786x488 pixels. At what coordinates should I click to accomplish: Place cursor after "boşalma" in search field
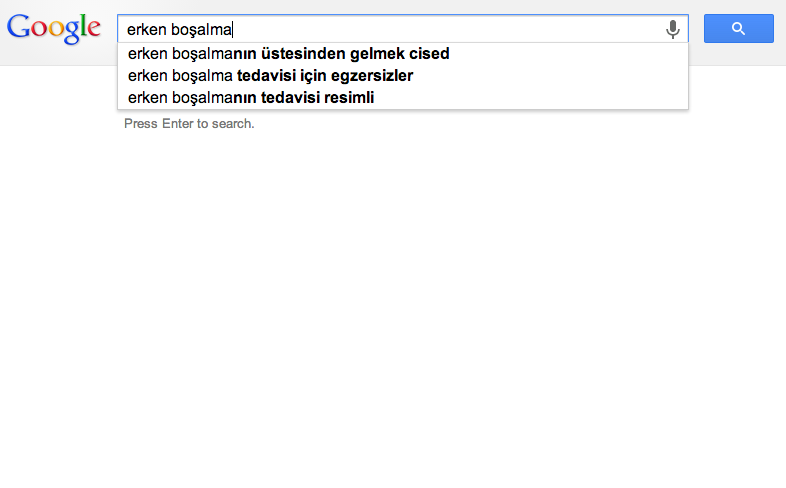[233, 30]
